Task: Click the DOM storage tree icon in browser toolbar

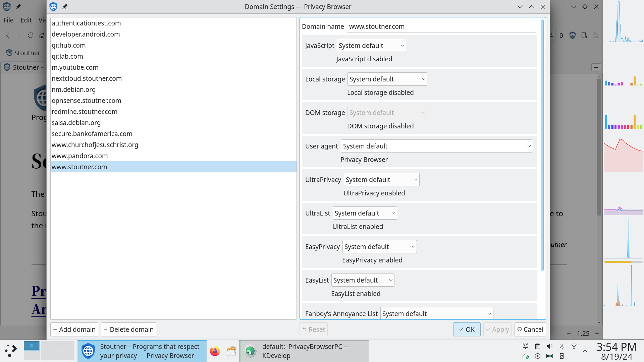Action: point(595,35)
